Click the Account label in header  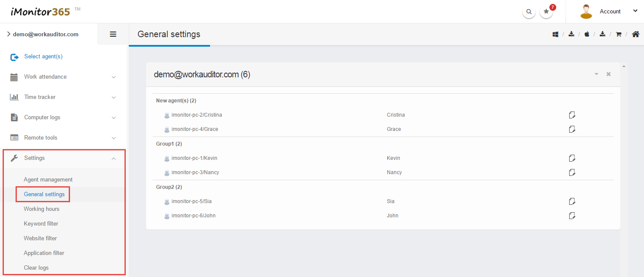pos(610,12)
